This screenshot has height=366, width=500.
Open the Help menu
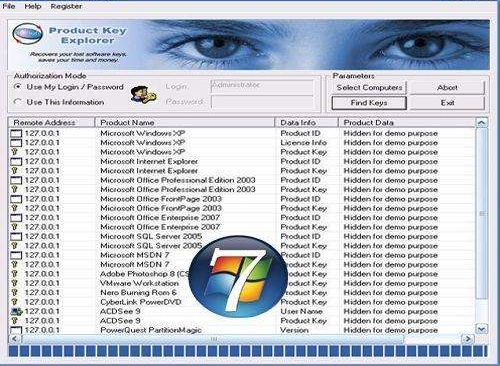(x=33, y=6)
